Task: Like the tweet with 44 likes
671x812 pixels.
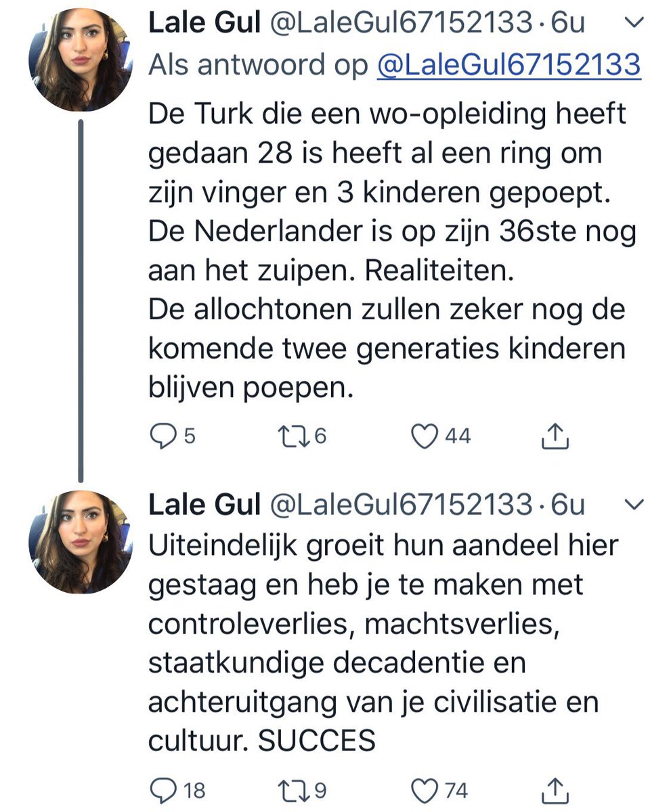Action: point(425,436)
